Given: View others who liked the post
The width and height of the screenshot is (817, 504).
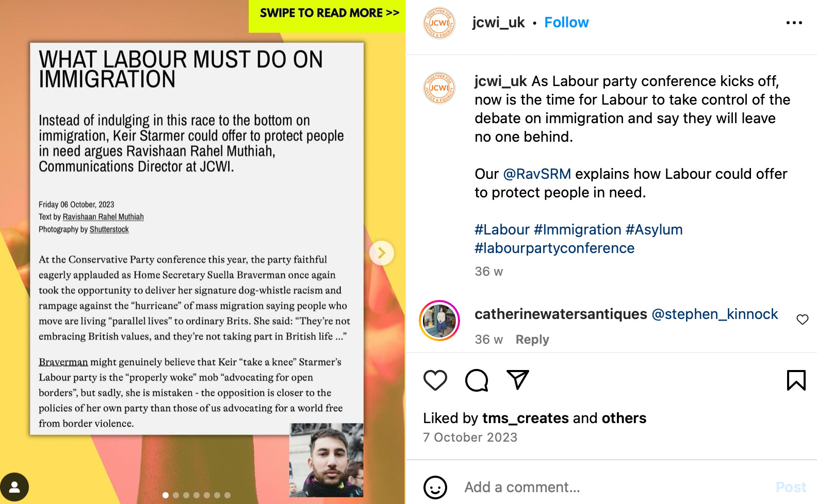Looking at the screenshot, I should 624,418.
